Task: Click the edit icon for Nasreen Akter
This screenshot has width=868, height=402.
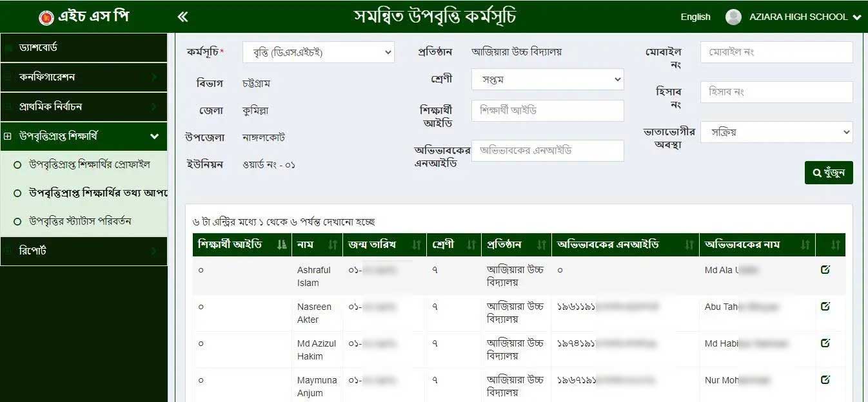Action: point(825,307)
